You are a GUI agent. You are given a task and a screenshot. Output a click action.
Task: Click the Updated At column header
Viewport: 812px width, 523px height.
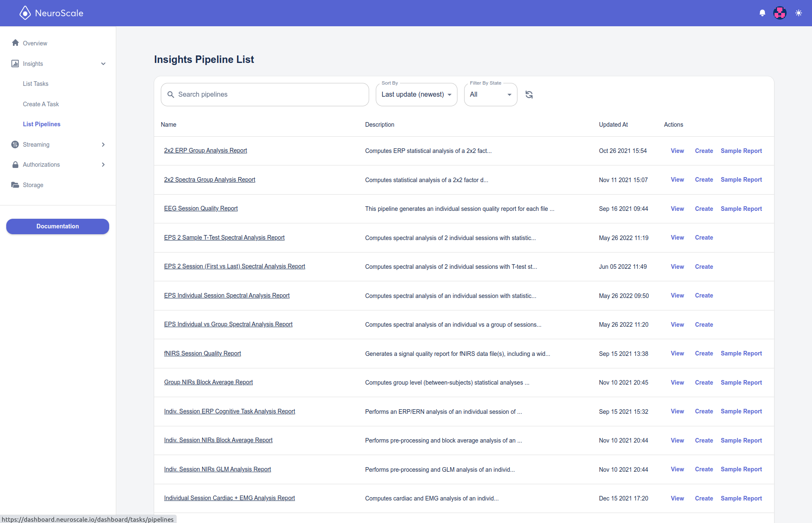pos(613,125)
